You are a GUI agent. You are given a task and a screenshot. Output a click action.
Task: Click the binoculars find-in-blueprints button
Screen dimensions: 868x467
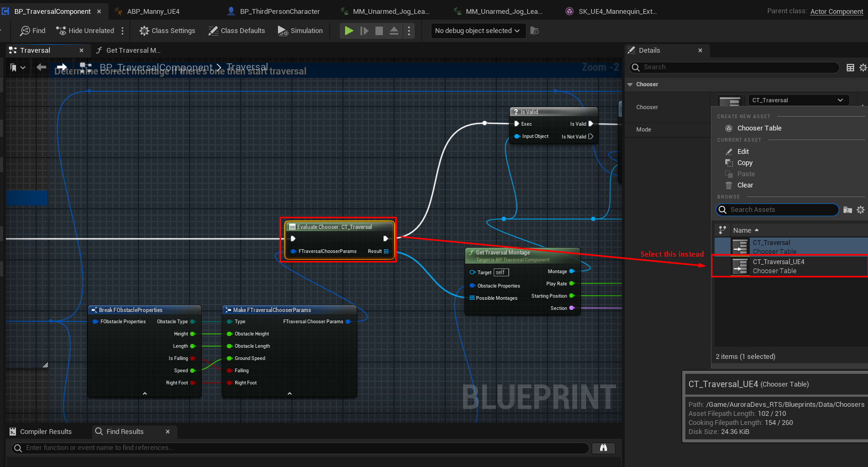click(x=603, y=448)
